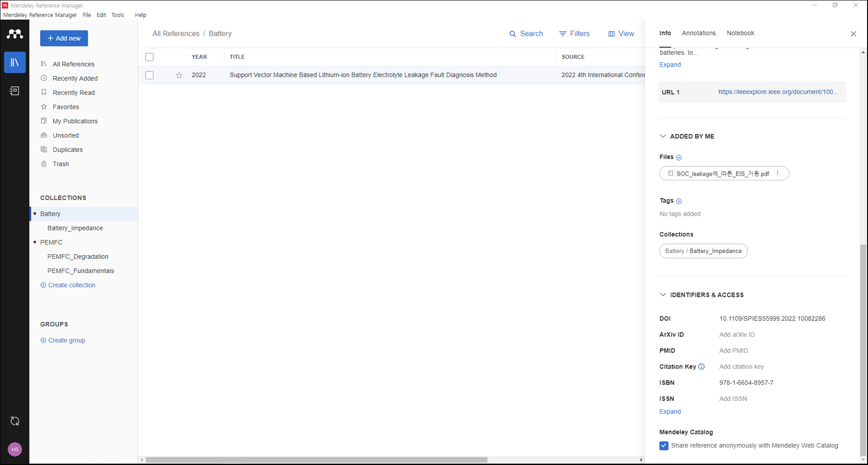Click the Info panel vertical scrollbar

(863, 350)
